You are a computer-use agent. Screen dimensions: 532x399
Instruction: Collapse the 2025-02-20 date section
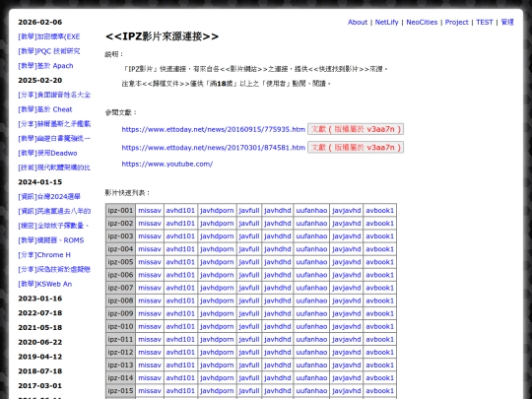(40, 81)
